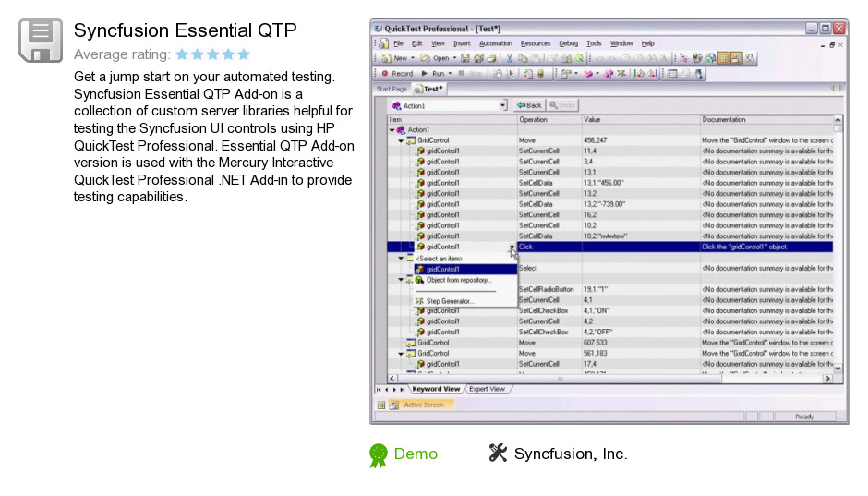Open the Demo link
This screenshot has width=868, height=496.
(416, 454)
